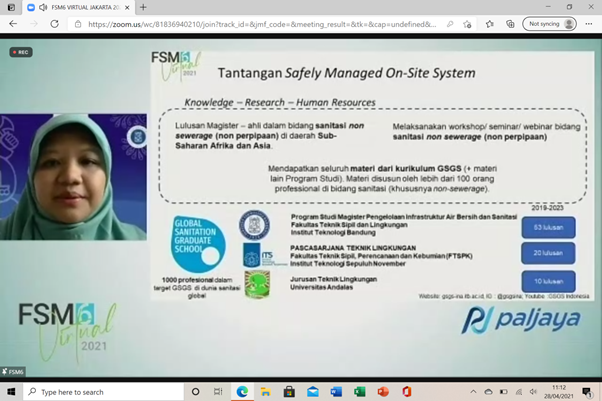602x401 pixels.
Task: Open the tab actions menu icon
Action: (11, 7)
